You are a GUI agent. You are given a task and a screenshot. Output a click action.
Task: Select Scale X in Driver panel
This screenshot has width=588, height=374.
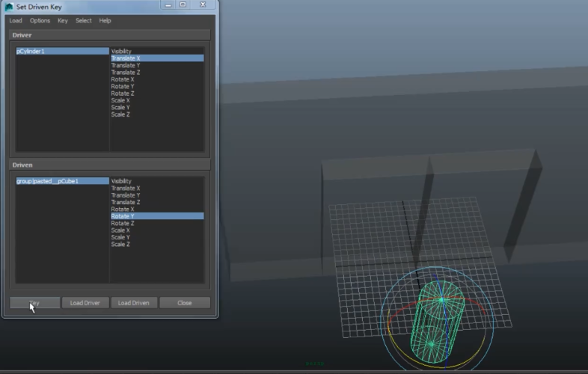coord(157,100)
